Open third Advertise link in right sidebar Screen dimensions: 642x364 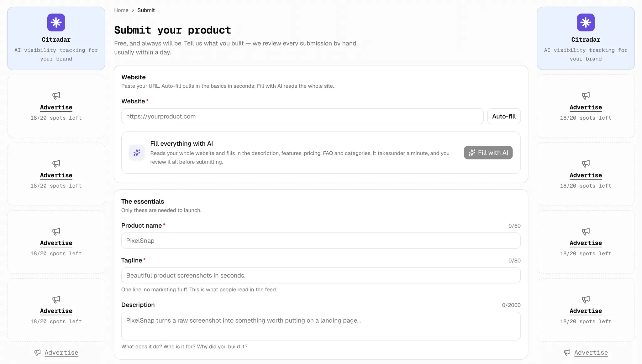pos(586,243)
